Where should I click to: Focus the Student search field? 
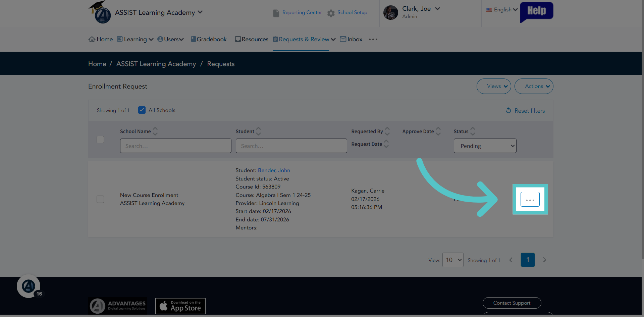tap(291, 146)
